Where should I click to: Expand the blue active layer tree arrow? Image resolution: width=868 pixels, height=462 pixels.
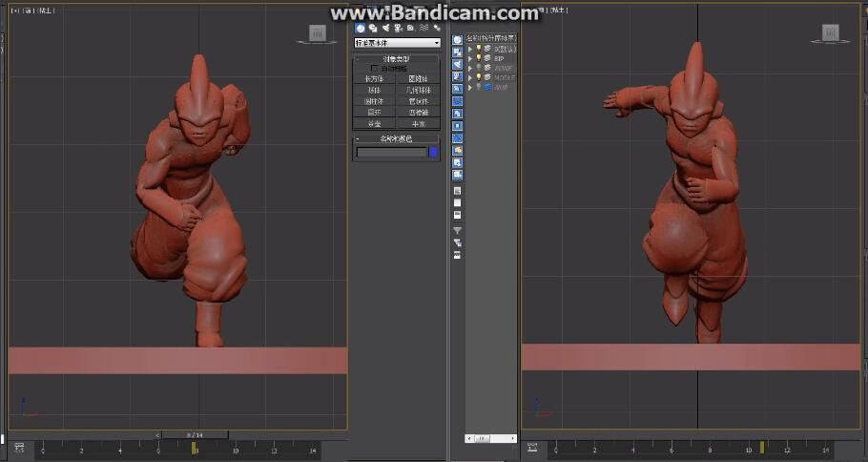point(470,87)
